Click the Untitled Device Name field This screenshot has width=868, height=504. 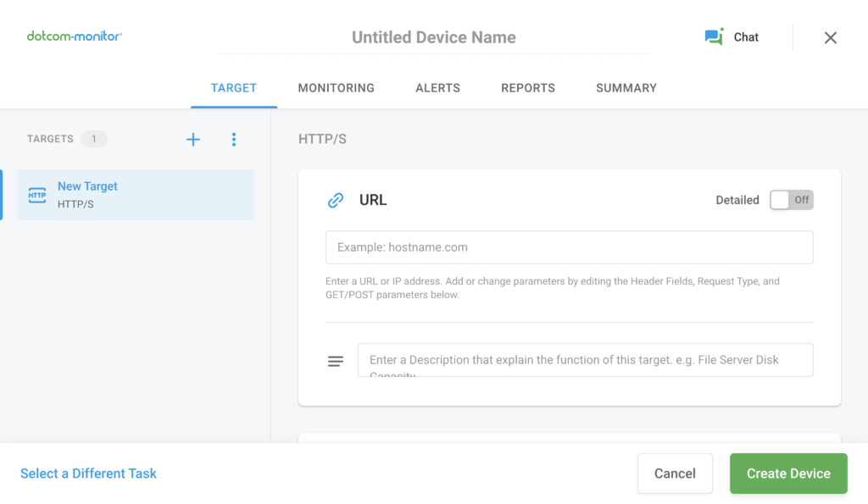coord(434,37)
